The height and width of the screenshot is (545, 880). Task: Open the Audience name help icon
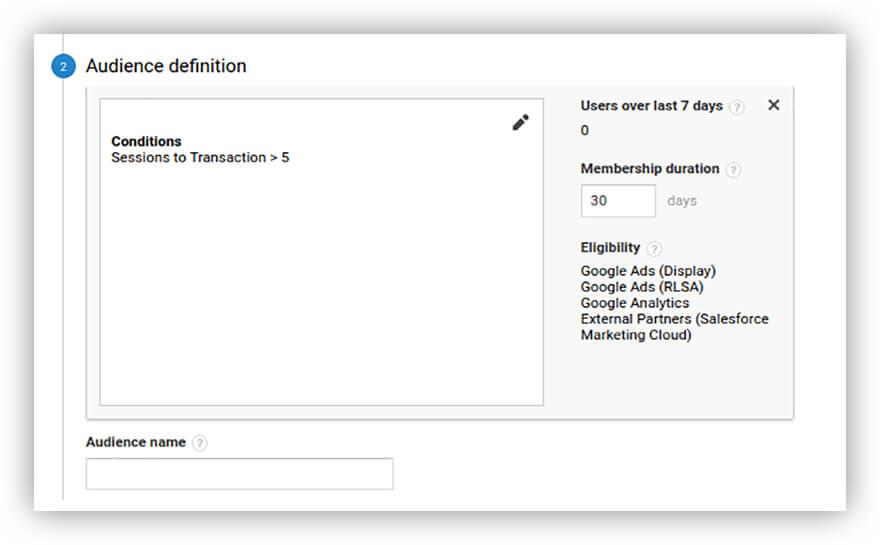(x=199, y=443)
